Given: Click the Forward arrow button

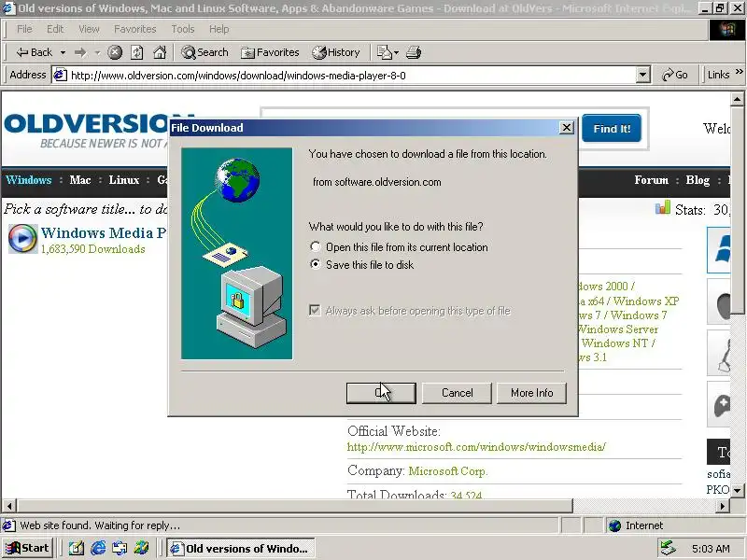Looking at the screenshot, I should pyautogui.click(x=80, y=52).
